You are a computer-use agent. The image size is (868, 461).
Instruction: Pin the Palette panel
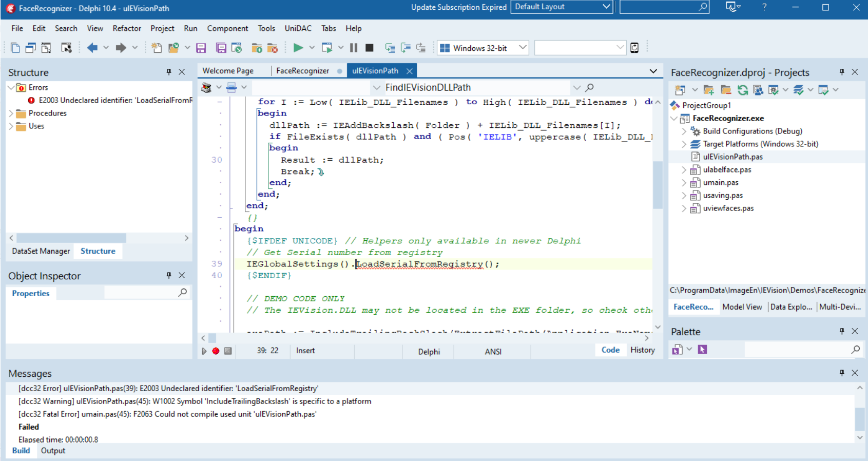[x=842, y=331]
